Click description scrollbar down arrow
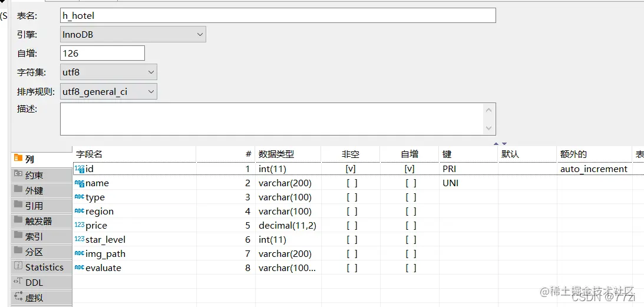Screen dimensions: 644x307 (x=489, y=128)
